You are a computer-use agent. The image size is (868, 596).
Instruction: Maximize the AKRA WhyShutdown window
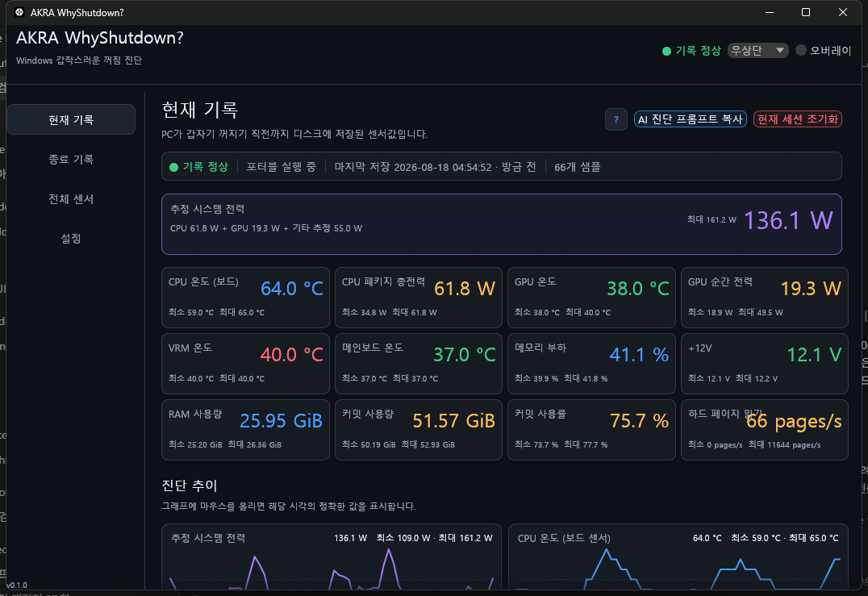point(806,12)
